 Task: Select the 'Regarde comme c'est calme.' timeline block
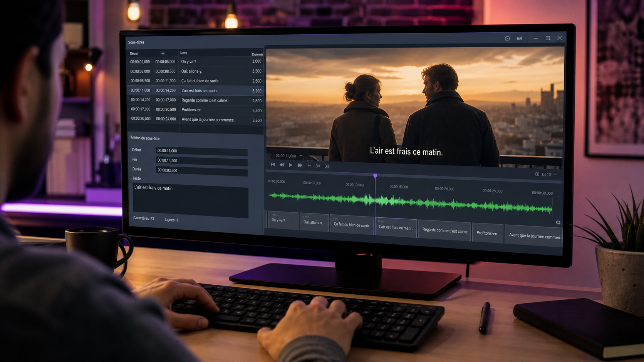(445, 230)
